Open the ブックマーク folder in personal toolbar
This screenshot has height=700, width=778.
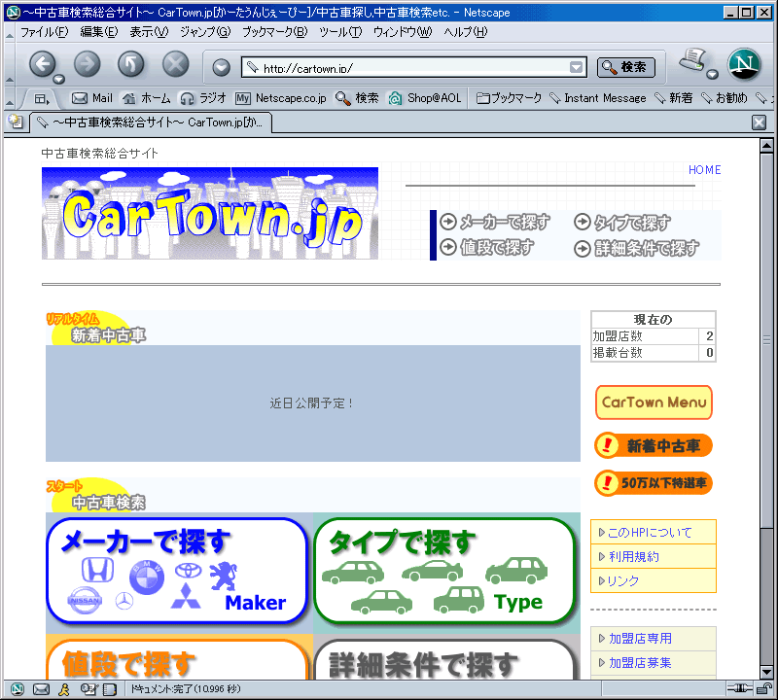(x=509, y=98)
